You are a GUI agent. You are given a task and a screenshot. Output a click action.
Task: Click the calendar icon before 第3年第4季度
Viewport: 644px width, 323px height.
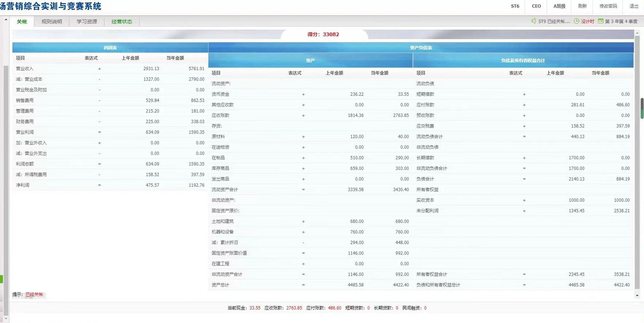(601, 21)
